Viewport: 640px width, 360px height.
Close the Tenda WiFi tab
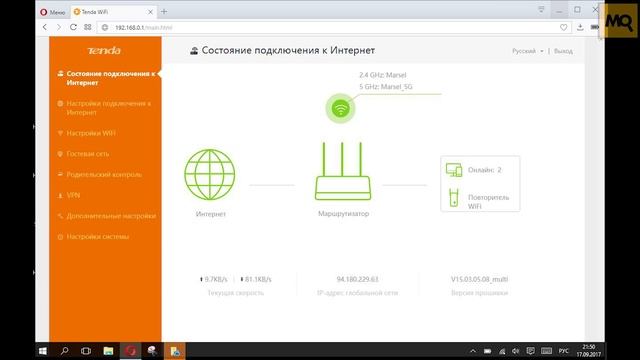pos(150,12)
